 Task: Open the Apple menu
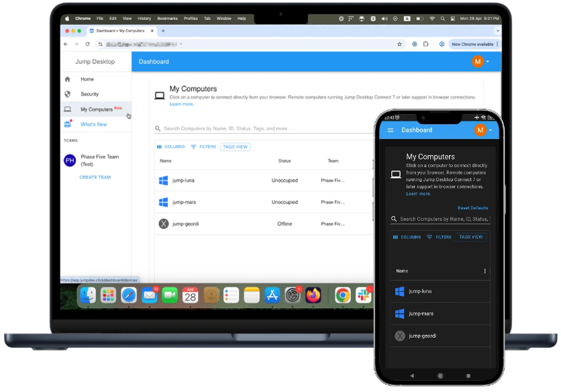(67, 19)
